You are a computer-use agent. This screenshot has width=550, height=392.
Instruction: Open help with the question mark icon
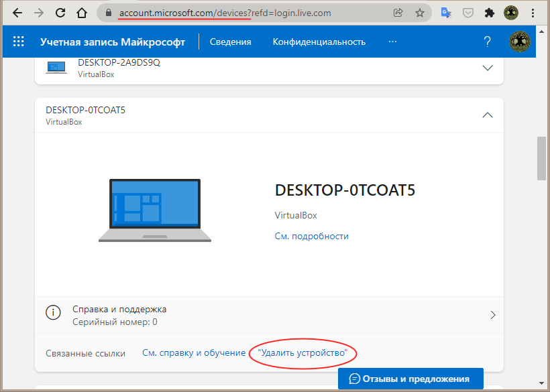pos(487,42)
